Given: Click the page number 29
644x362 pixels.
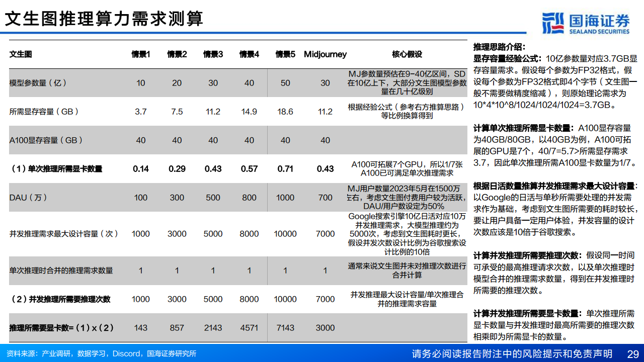Looking at the screenshot, I should pyautogui.click(x=633, y=353).
